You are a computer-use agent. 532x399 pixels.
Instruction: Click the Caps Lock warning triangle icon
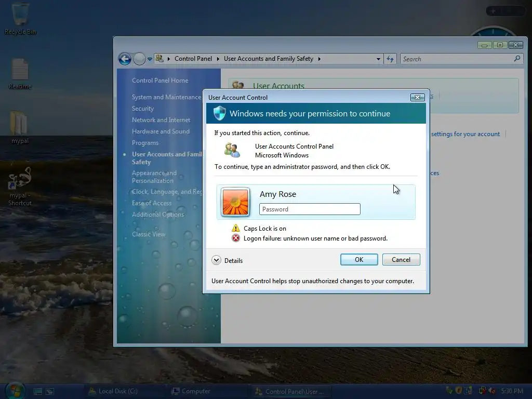(x=235, y=228)
